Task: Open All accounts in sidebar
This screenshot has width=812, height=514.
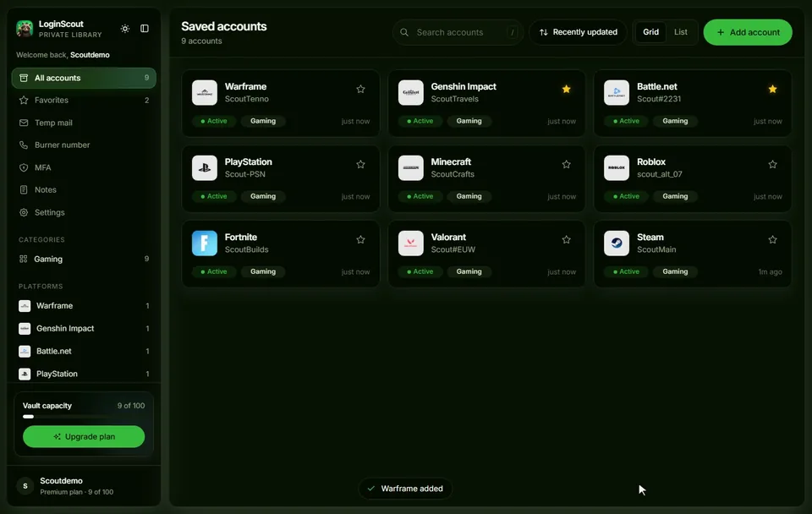Action: point(84,78)
